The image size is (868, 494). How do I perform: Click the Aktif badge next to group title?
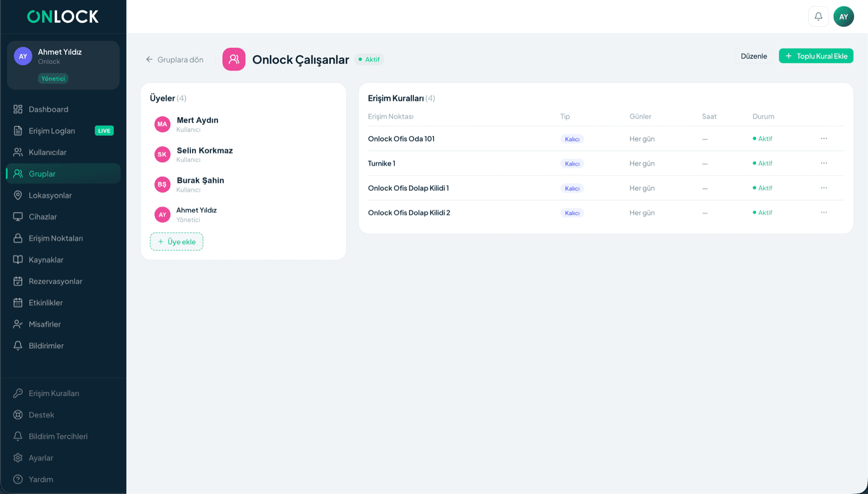point(369,60)
